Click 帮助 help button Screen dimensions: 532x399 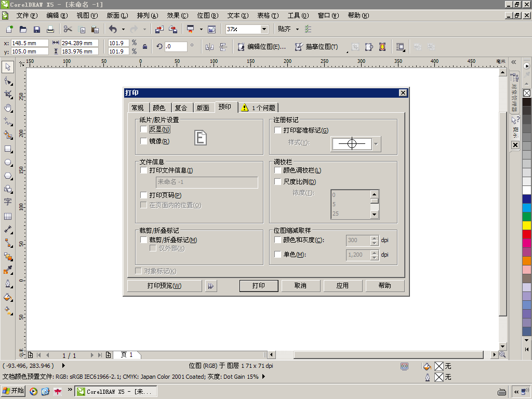[385, 286]
